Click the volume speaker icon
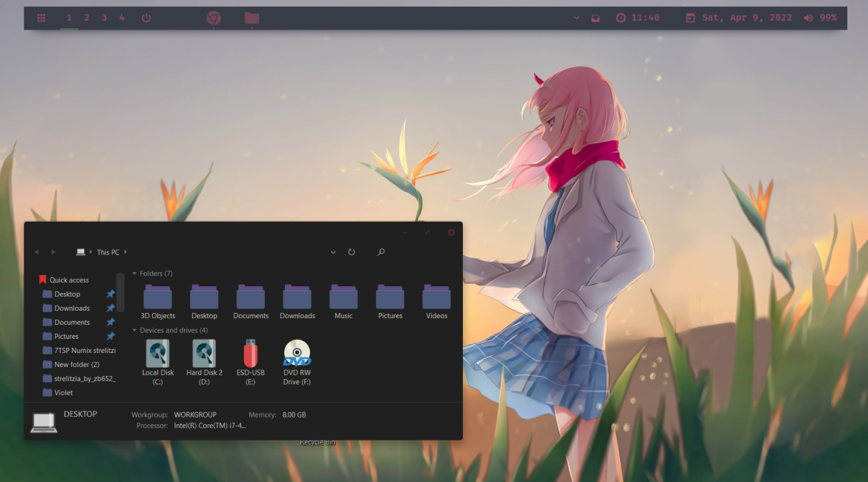This screenshot has height=482, width=868. pyautogui.click(x=807, y=18)
